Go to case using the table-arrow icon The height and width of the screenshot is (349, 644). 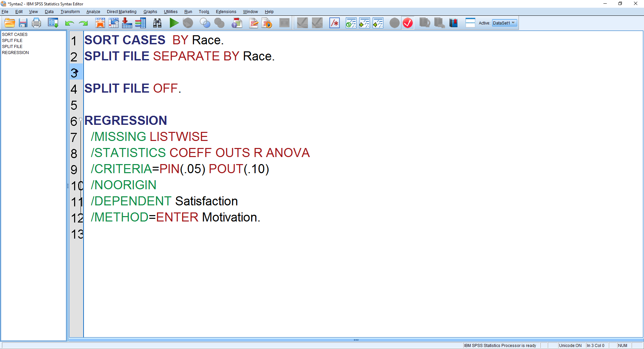[x=114, y=23]
